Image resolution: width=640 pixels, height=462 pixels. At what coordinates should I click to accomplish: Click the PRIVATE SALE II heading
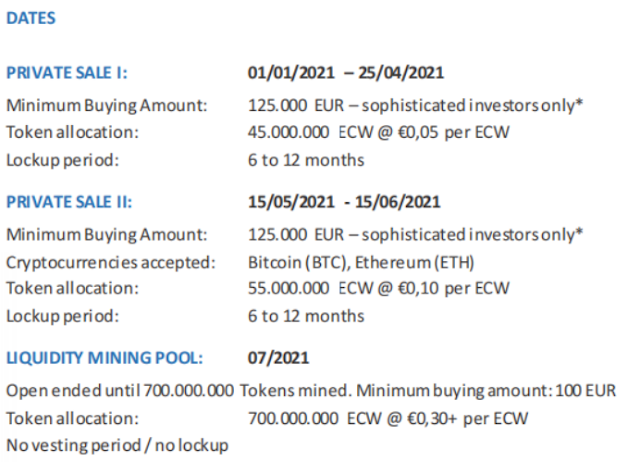click(69, 202)
